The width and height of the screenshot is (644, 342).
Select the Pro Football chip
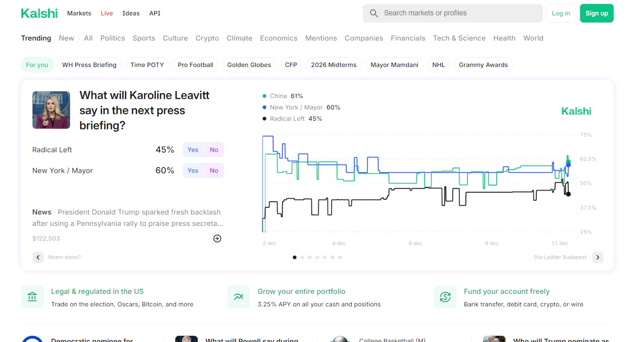point(195,65)
